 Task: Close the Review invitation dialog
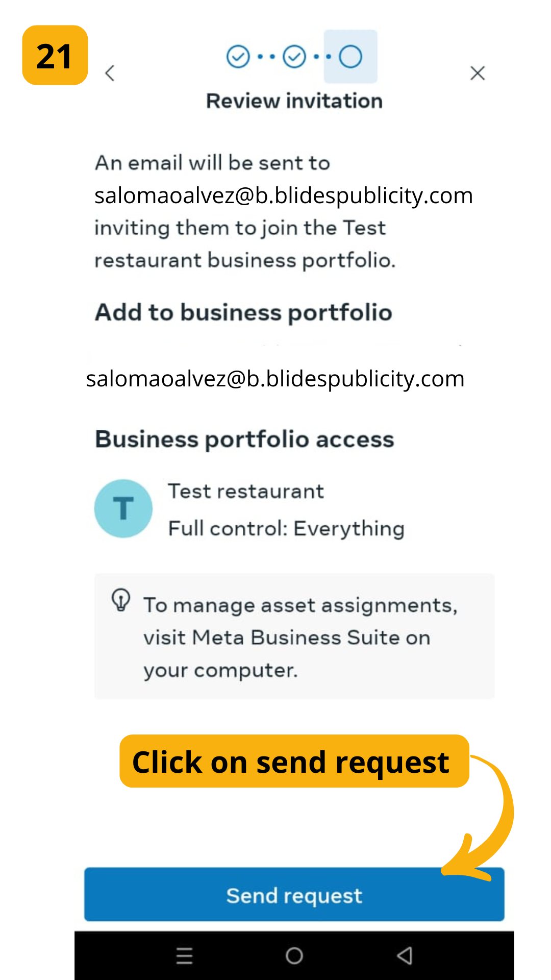[477, 73]
